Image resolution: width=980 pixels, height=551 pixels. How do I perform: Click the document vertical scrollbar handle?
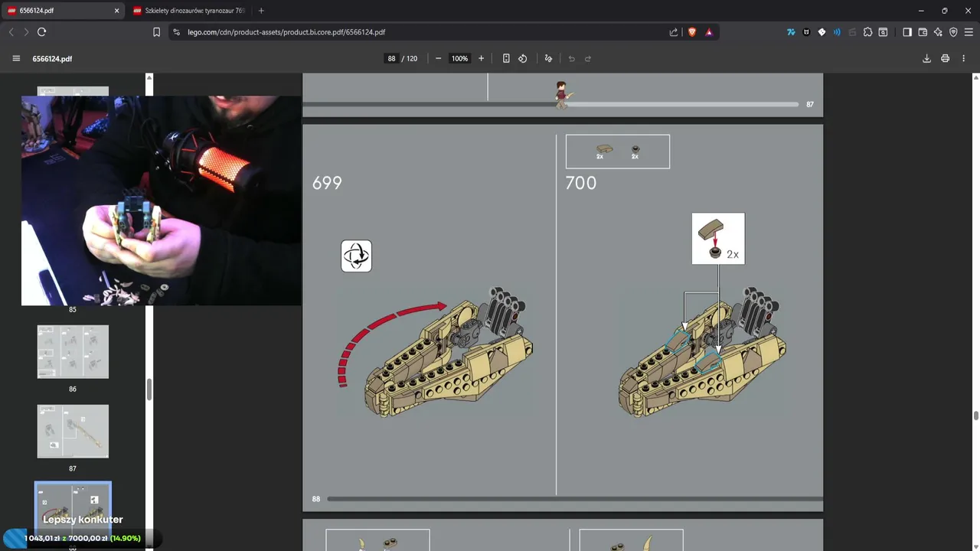[x=975, y=416]
